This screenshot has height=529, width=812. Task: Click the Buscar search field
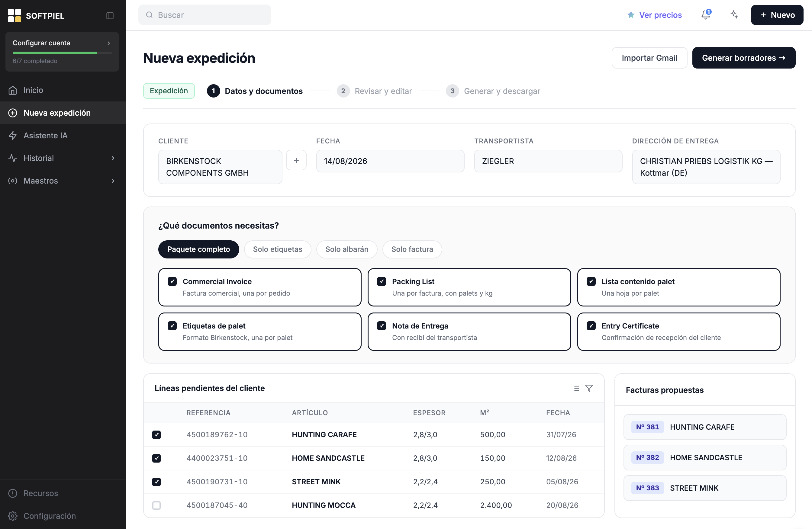pyautogui.click(x=205, y=15)
